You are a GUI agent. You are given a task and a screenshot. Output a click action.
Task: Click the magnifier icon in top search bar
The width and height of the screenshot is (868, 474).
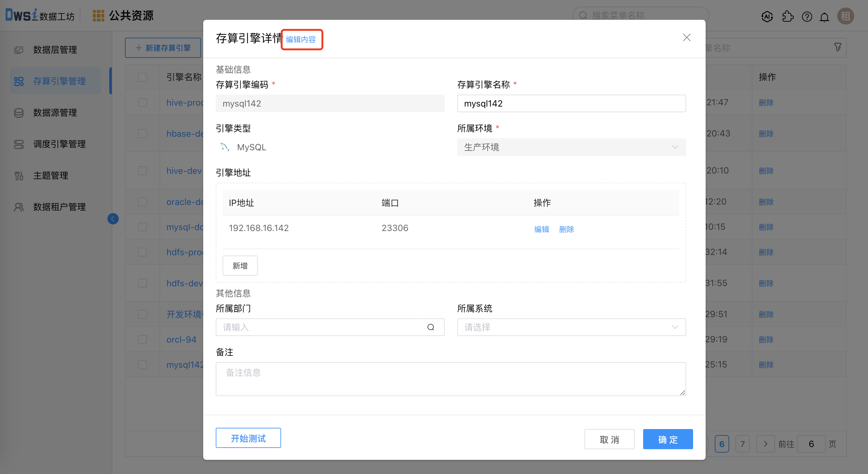click(583, 15)
